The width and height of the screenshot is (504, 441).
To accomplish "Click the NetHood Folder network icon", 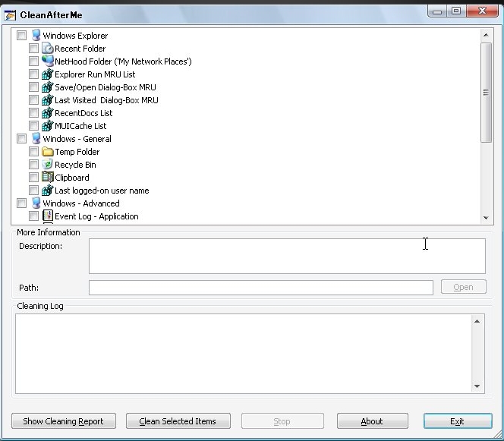I will [48, 61].
